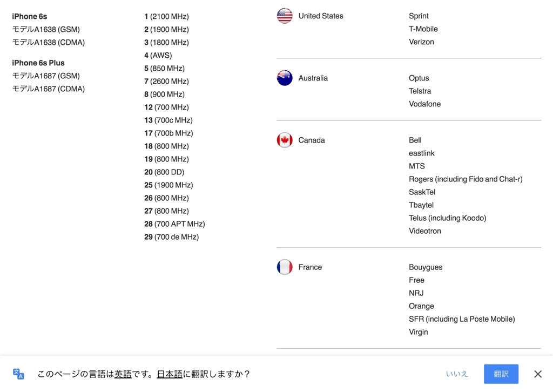
Task: Select the iPhone 6s Plus heading
Action: point(38,63)
